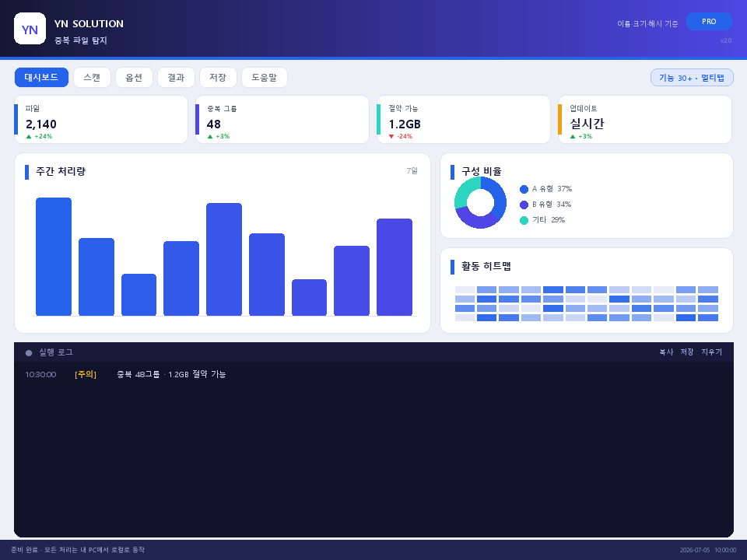The height and width of the screenshot is (560, 747).
Task: Click the blue A 유형 legend dot
Action: (x=524, y=189)
